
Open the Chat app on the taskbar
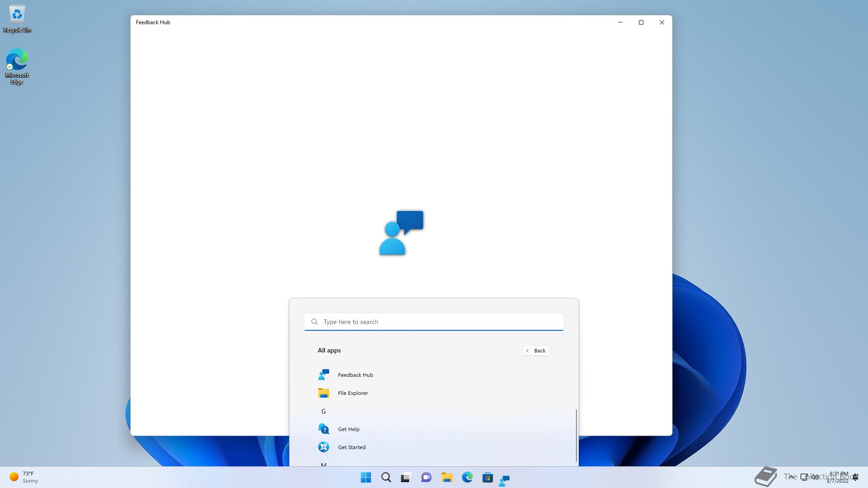pyautogui.click(x=426, y=477)
